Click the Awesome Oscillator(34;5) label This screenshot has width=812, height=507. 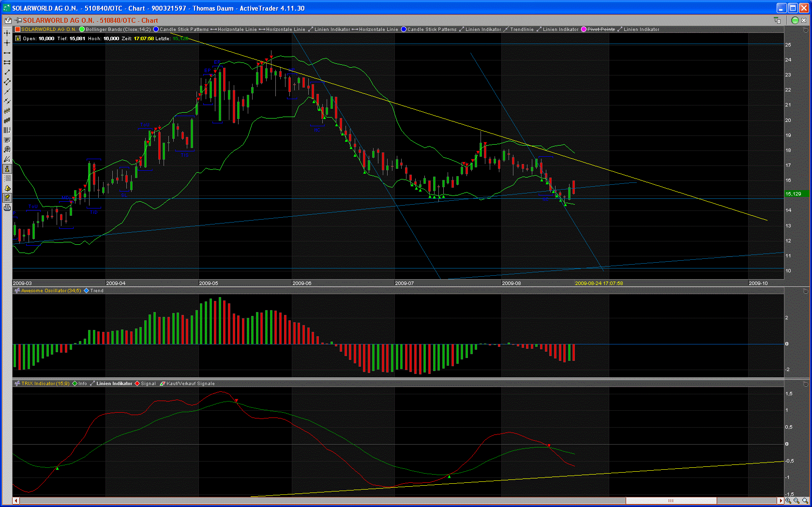(51, 291)
